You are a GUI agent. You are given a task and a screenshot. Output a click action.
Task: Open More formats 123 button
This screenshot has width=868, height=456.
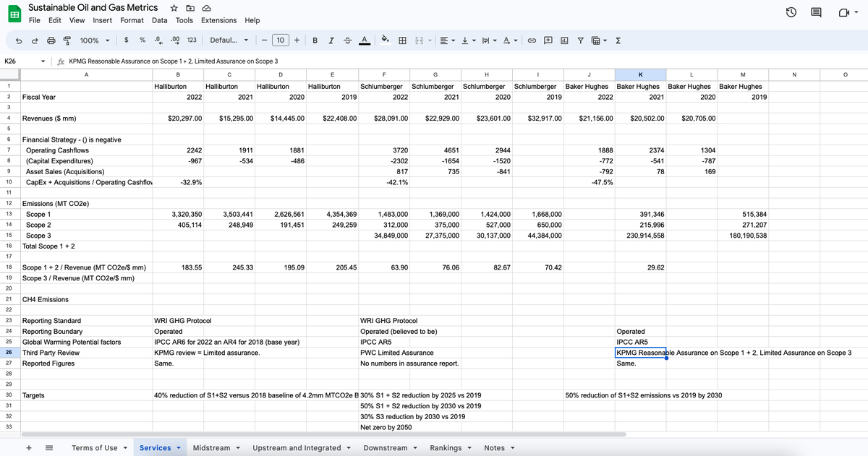(192, 41)
